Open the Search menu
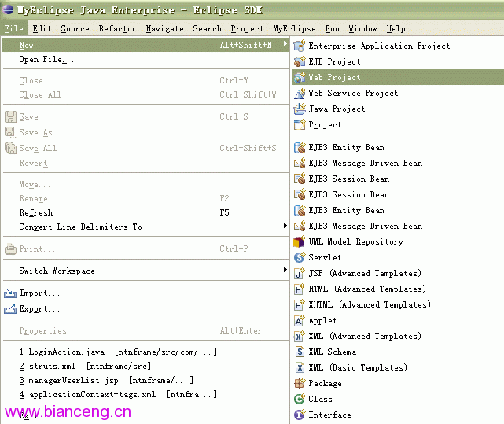The width and height of the screenshot is (504, 424). 208,28
